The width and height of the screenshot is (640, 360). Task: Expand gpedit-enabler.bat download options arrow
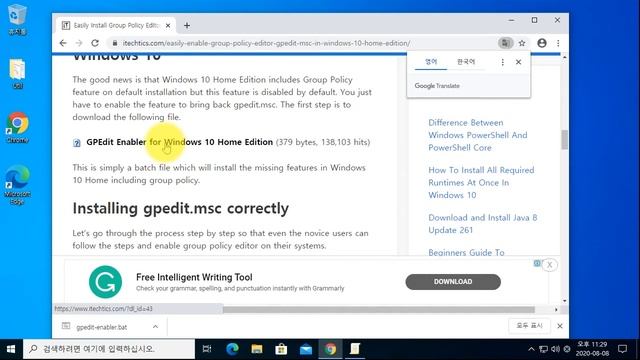pos(156,327)
